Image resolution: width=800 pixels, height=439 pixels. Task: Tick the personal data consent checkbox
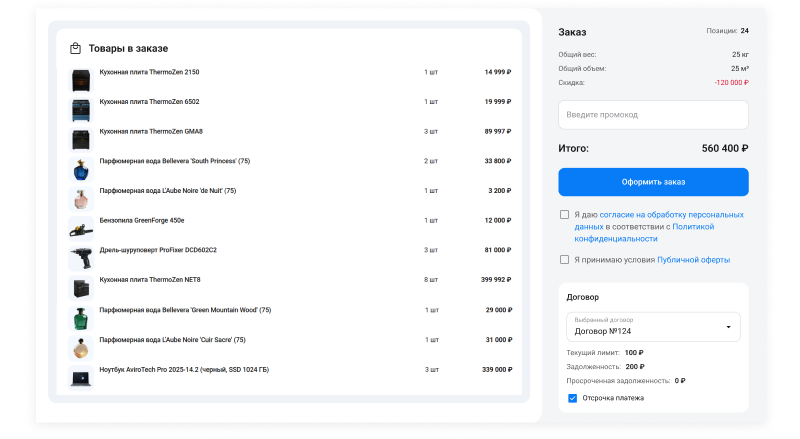tap(565, 215)
